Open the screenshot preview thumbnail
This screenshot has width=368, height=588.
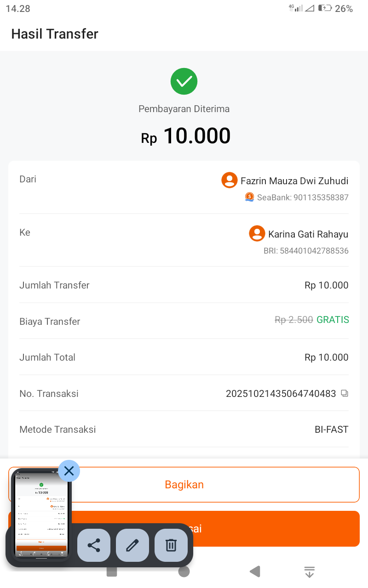pos(41,514)
